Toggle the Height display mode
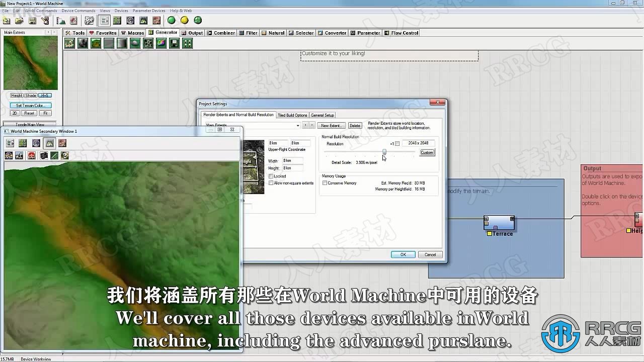The image size is (644, 362). tap(17, 96)
